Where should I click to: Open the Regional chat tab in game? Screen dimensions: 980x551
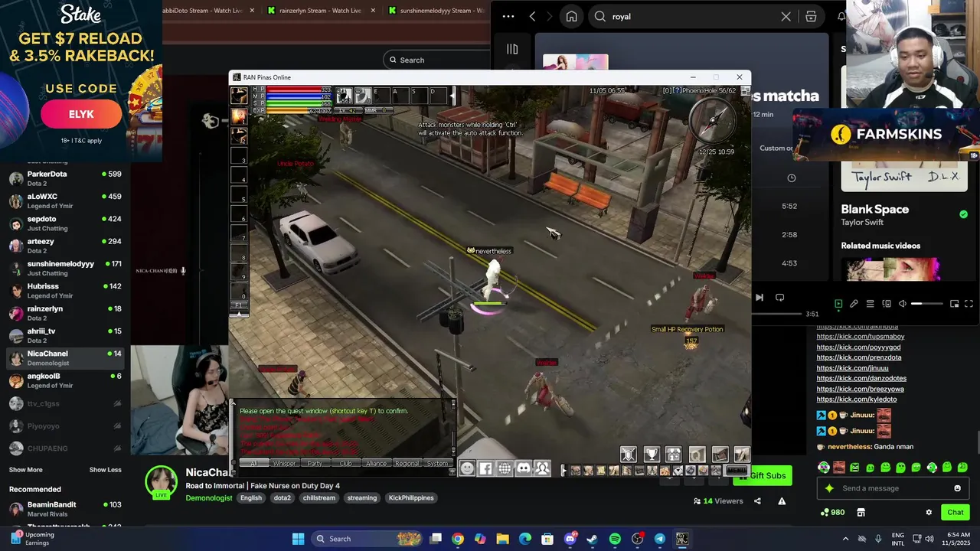tap(407, 463)
